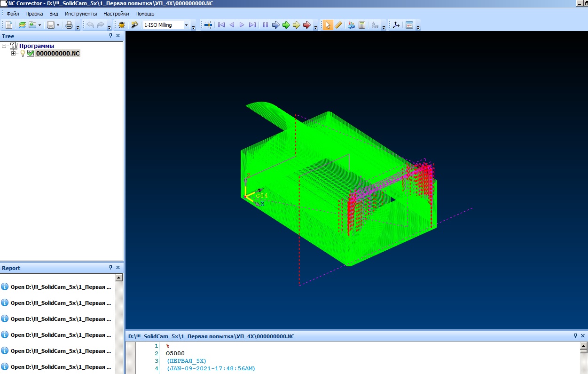Open playback toolbar overflow arrow
The width and height of the screenshot is (588, 374).
[316, 27]
